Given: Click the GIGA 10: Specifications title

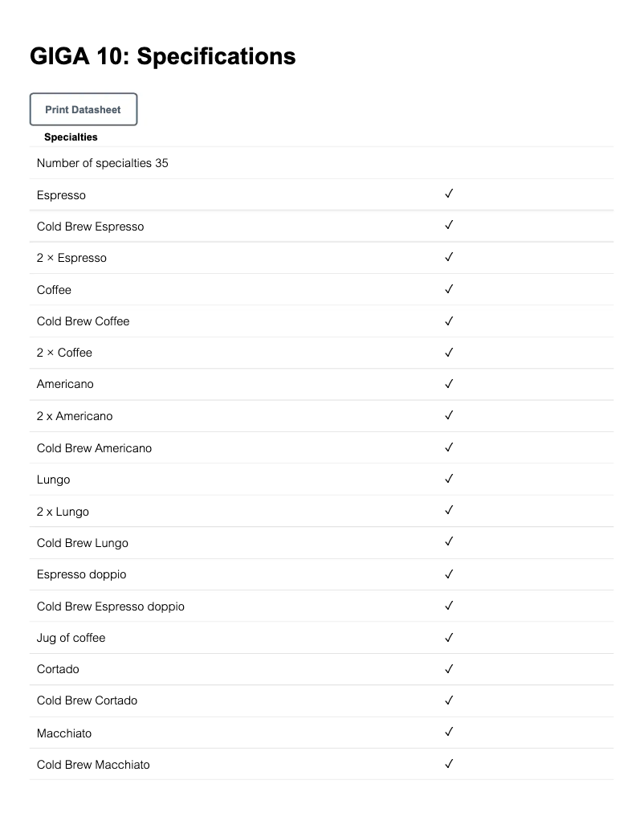Looking at the screenshot, I should [162, 56].
